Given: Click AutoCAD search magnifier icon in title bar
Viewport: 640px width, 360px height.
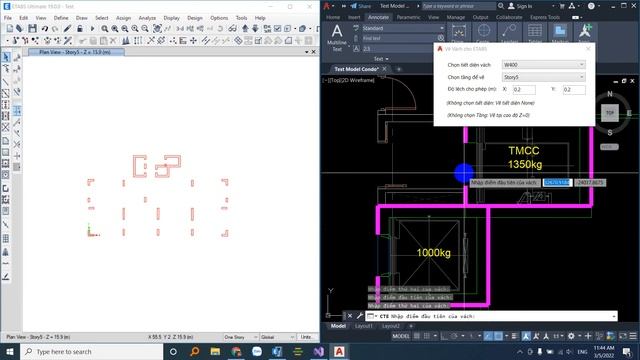Looking at the screenshot, I should (501, 6).
